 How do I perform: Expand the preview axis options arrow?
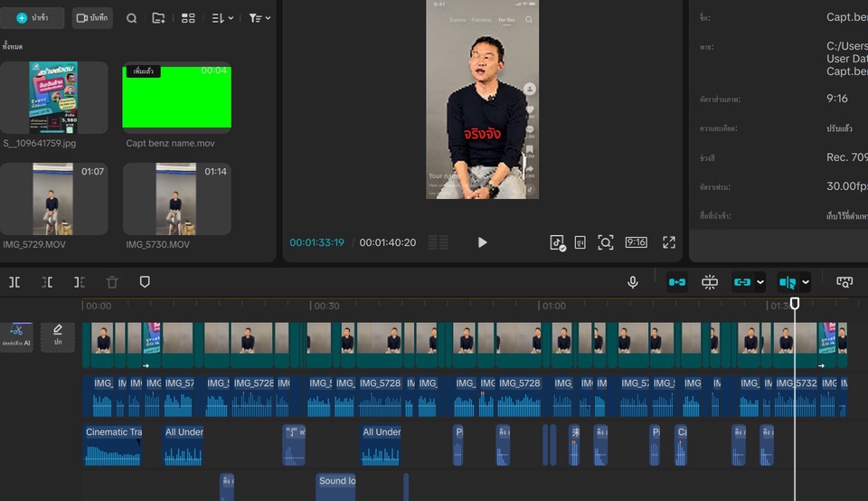point(806,282)
